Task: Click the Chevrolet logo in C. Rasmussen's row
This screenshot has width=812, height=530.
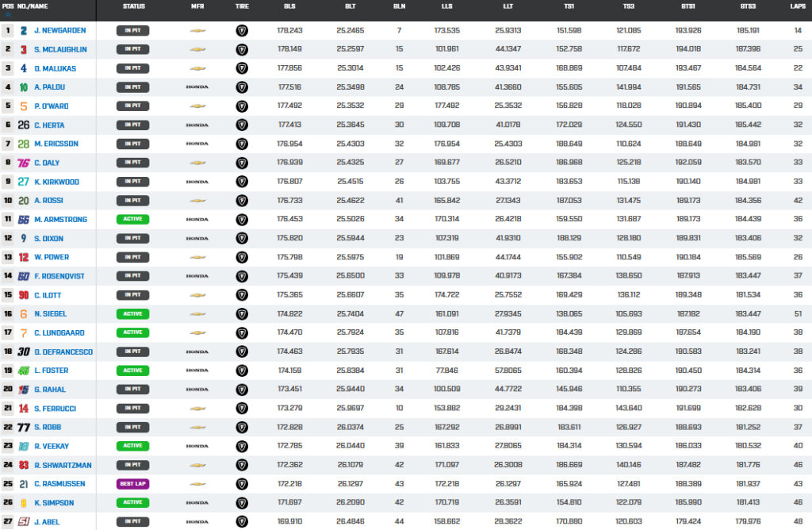Action: pyautogui.click(x=197, y=484)
